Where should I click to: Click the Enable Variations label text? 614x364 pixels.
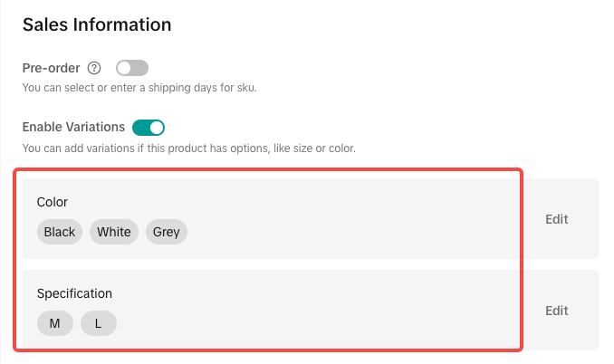[73, 127]
